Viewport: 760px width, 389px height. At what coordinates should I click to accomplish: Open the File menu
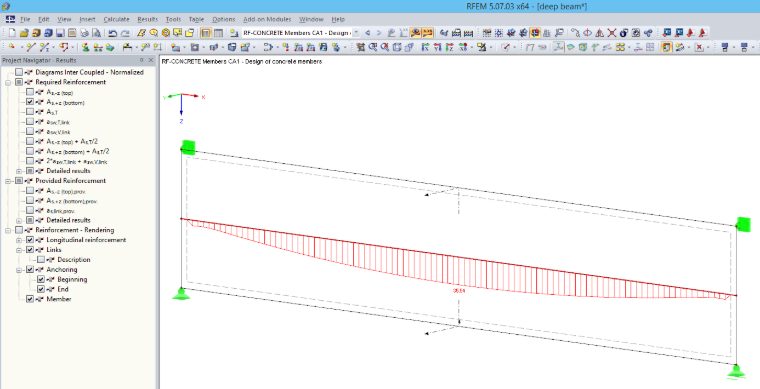(25, 19)
